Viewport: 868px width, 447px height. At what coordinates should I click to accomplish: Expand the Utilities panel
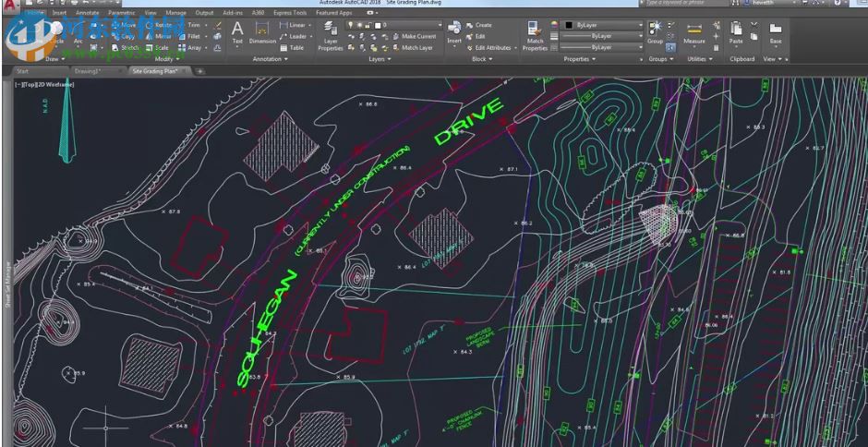pos(699,59)
